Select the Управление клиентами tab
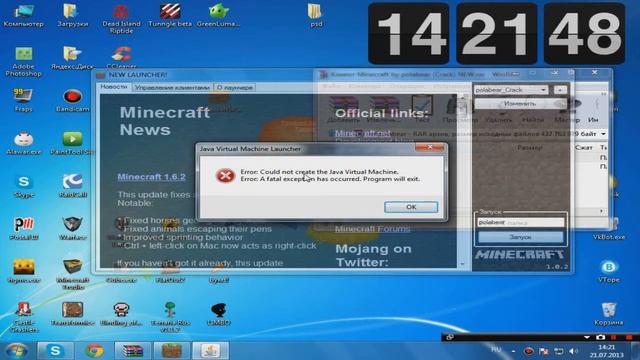This screenshot has width=640, height=360. 172,87
